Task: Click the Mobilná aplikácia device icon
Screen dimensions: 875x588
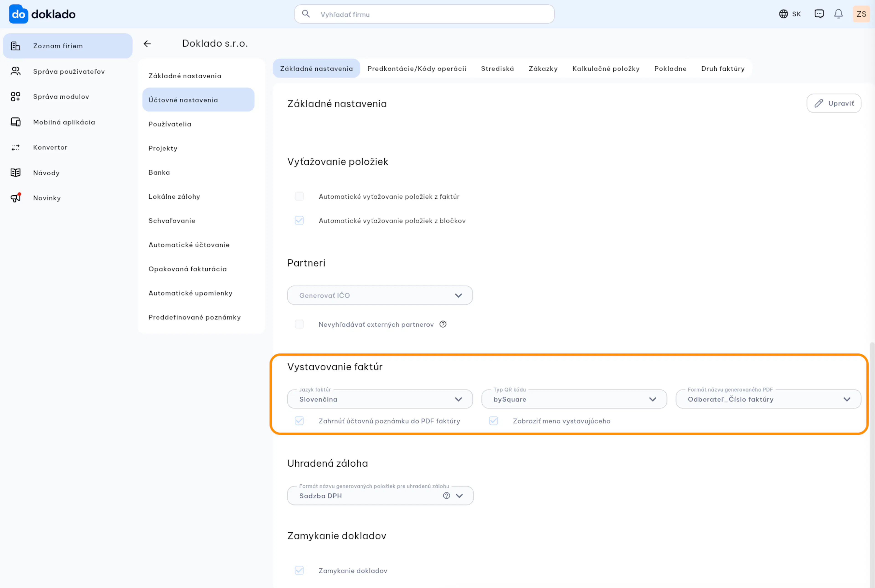Action: tap(15, 122)
